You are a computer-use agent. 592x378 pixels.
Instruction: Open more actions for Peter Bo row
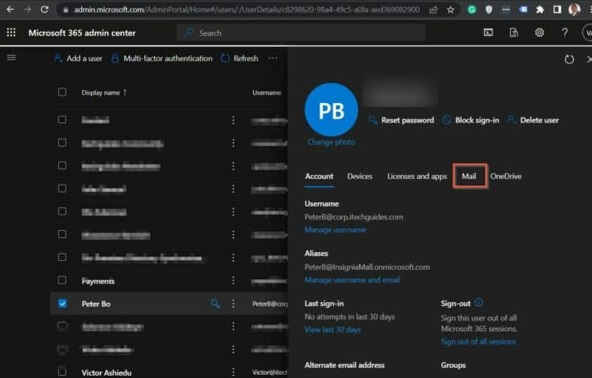tap(233, 304)
